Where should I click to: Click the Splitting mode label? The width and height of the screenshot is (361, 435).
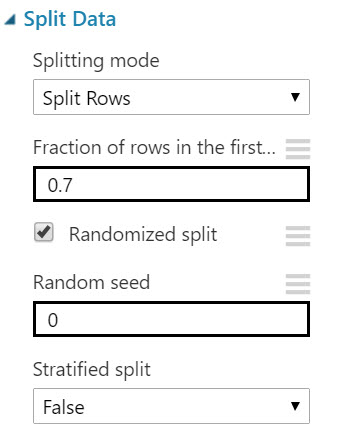(x=96, y=61)
